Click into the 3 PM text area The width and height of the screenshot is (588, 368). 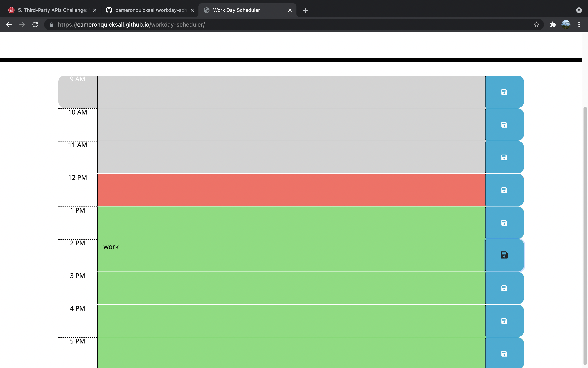[x=291, y=288]
